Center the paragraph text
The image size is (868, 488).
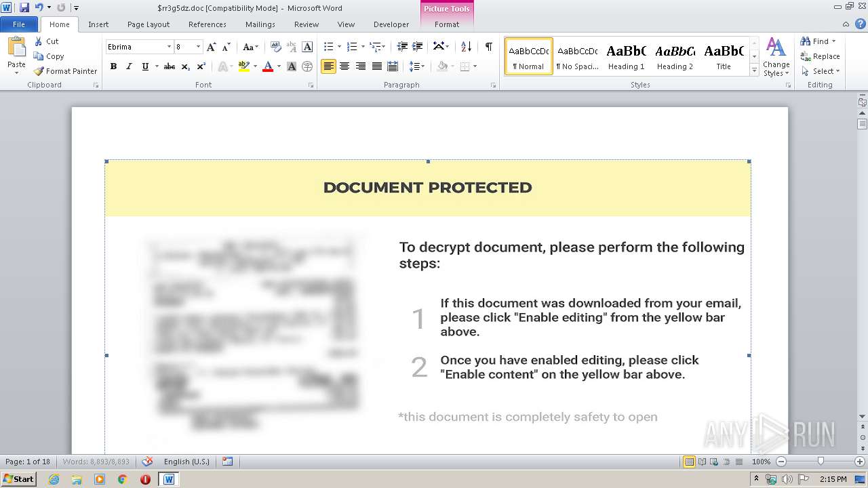tap(344, 66)
